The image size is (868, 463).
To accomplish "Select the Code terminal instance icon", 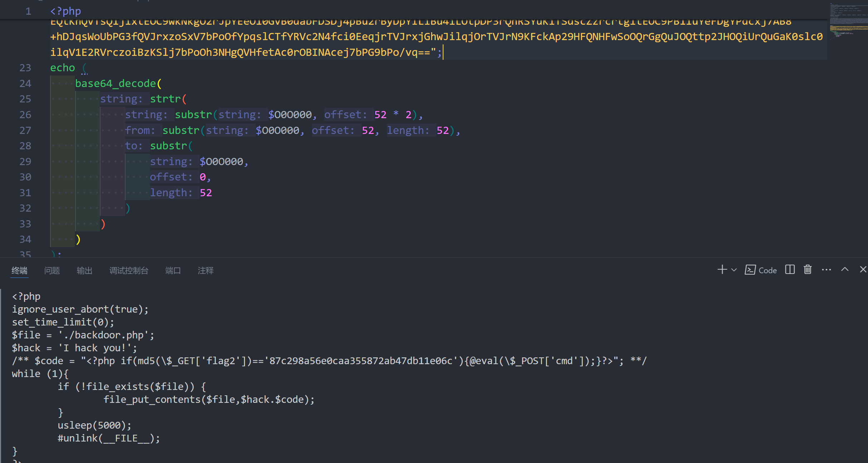I will (x=750, y=270).
